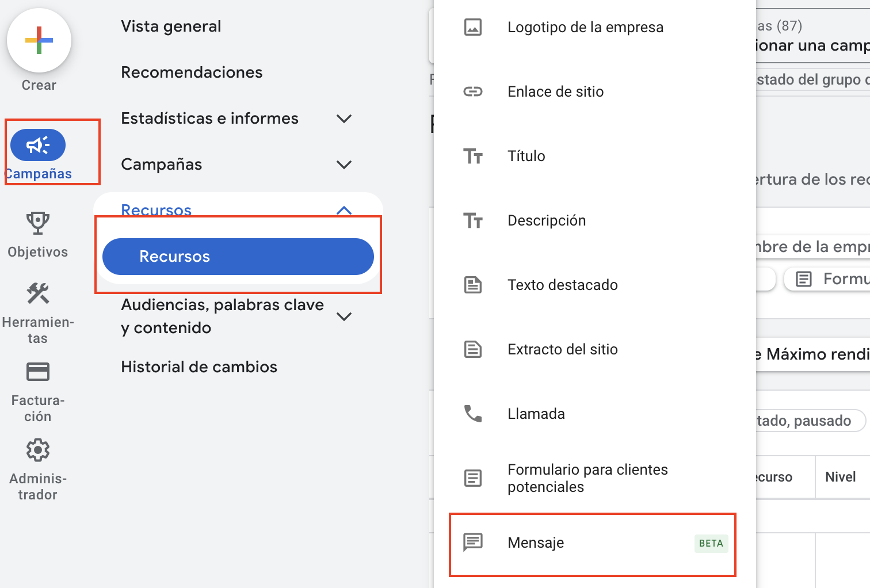Select the Título text asset icon
This screenshot has width=870, height=588.
tap(473, 156)
